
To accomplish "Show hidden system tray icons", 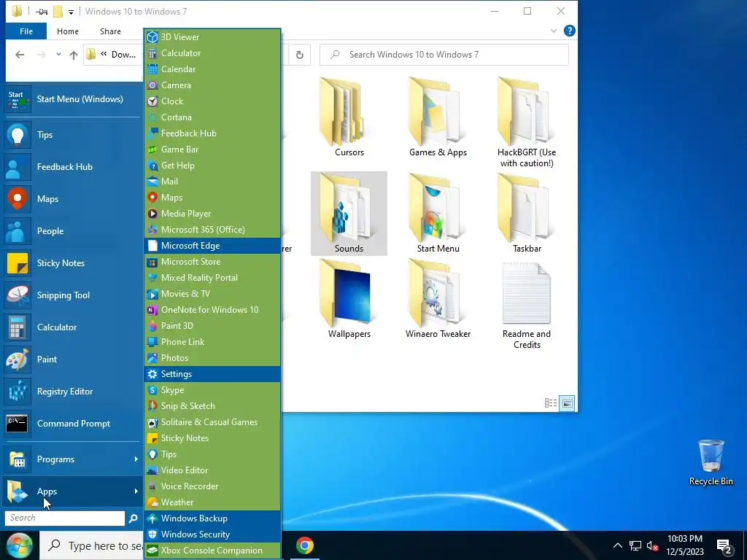I will [x=617, y=545].
